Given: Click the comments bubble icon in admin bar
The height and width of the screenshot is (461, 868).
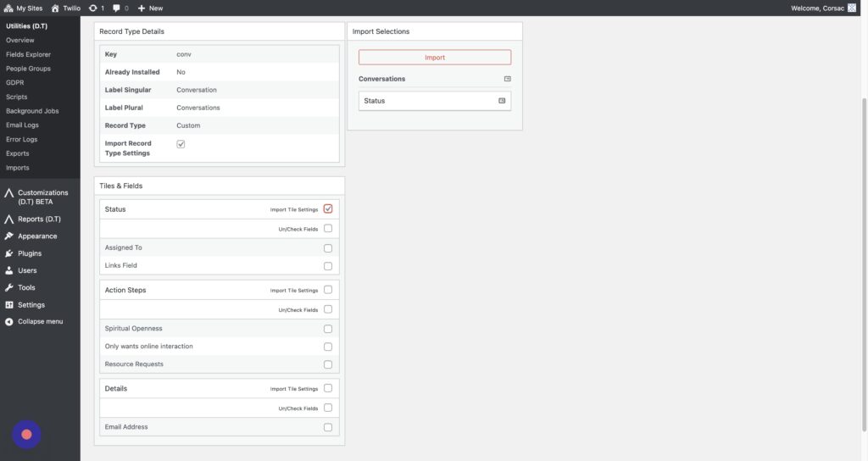Looking at the screenshot, I should (x=116, y=8).
